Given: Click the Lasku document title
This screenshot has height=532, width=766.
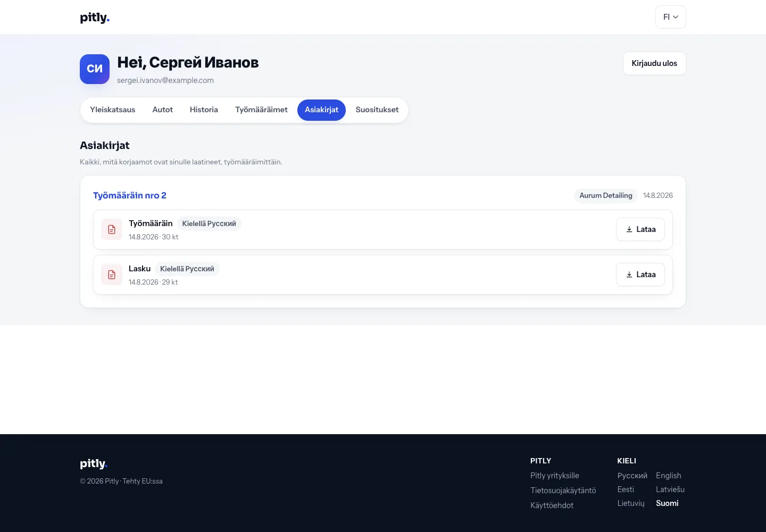Looking at the screenshot, I should 139,269.
